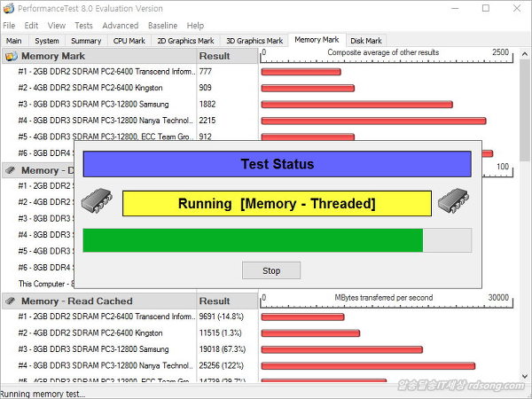Select Memory Mark row #5 4GB DDR3 ECC Team Group

(x=106, y=137)
